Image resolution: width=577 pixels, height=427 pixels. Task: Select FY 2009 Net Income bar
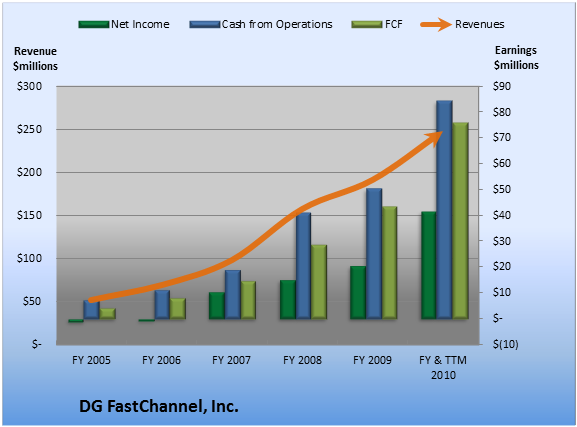point(358,293)
